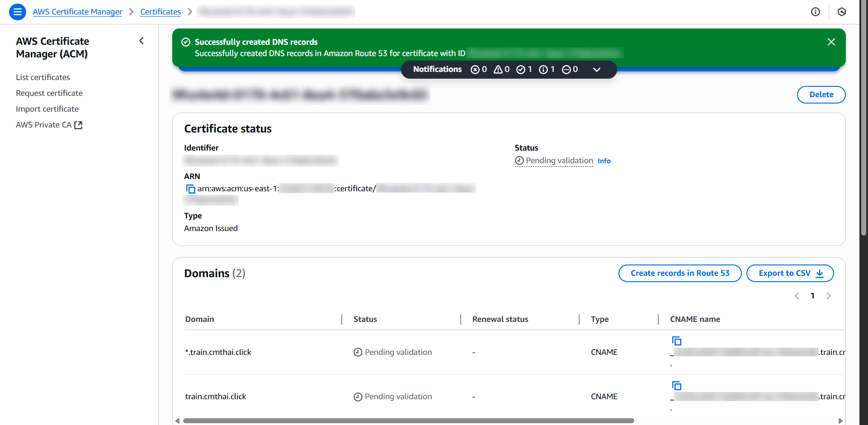This screenshot has width=868, height=425.
Task: Click Create records in Route 53
Action: pyautogui.click(x=680, y=273)
